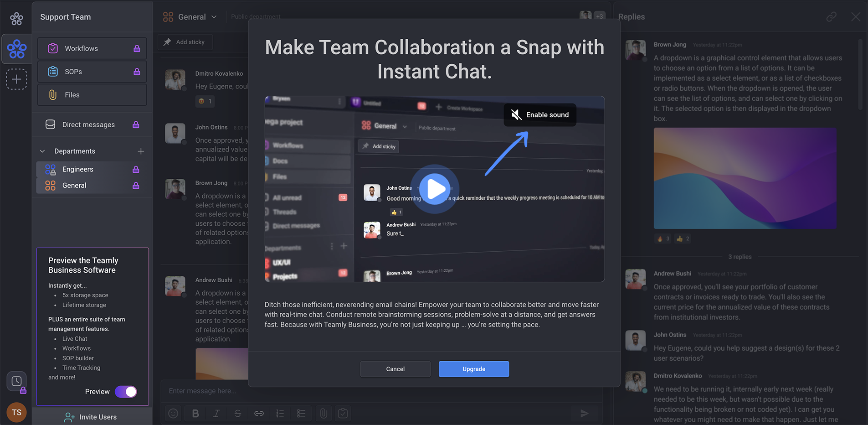The image size is (868, 425).
Task: Open Files in the sidebar
Action: 92,95
